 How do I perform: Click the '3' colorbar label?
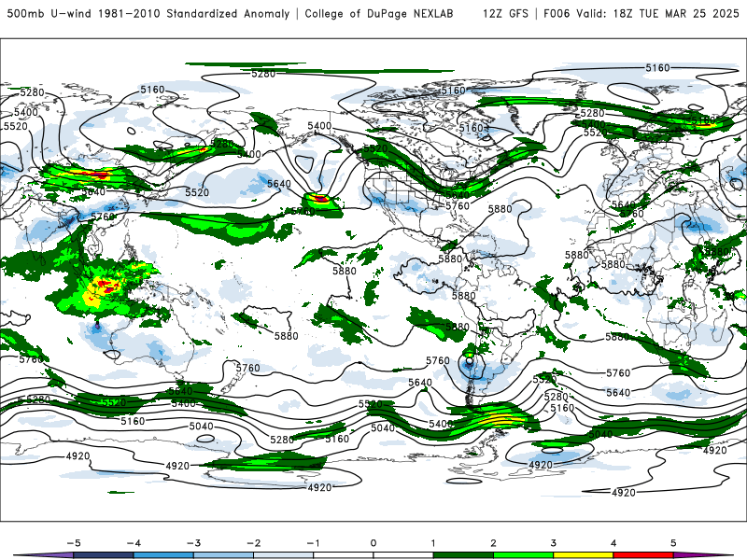point(553,543)
